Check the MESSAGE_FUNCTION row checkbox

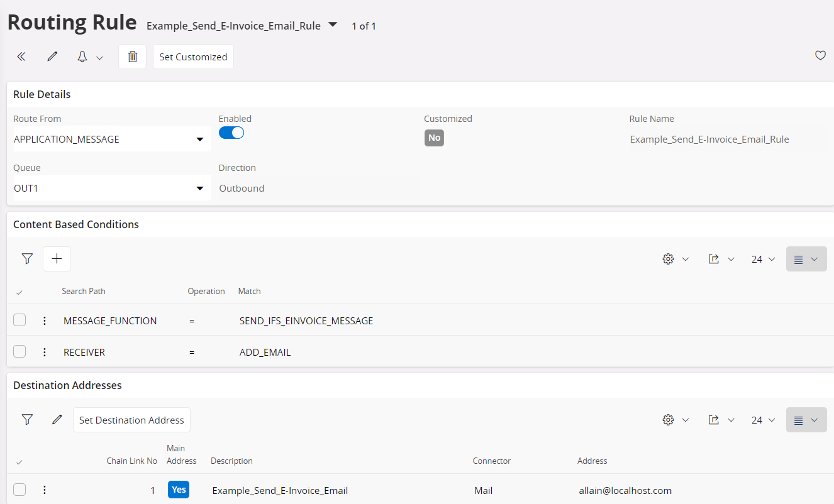tap(19, 320)
